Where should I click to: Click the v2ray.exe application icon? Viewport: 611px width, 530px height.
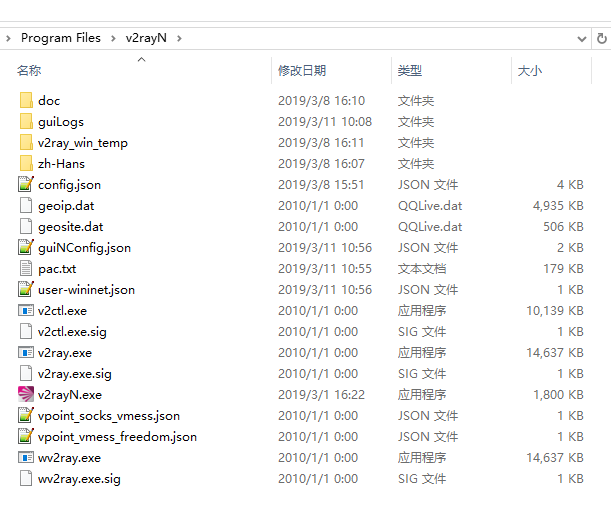pos(26,353)
